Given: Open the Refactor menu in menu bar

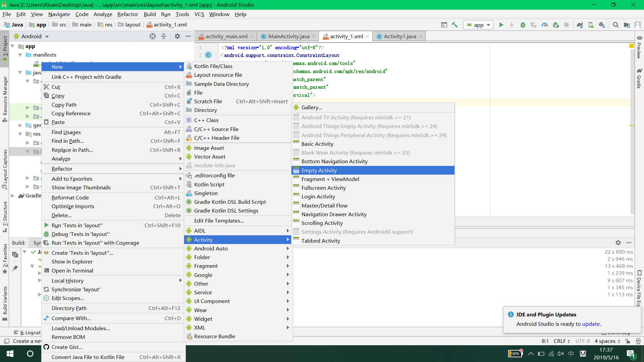Looking at the screenshot, I should 127,14.
